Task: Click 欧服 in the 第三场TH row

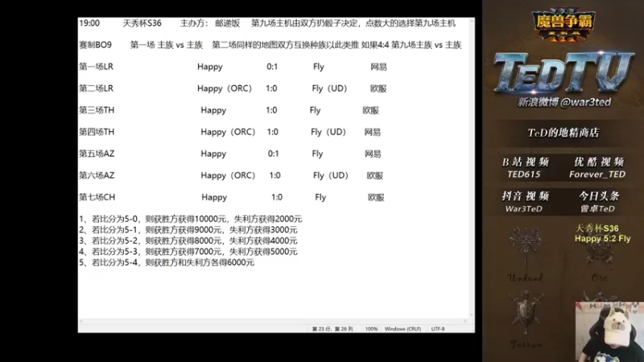Action: (370, 110)
